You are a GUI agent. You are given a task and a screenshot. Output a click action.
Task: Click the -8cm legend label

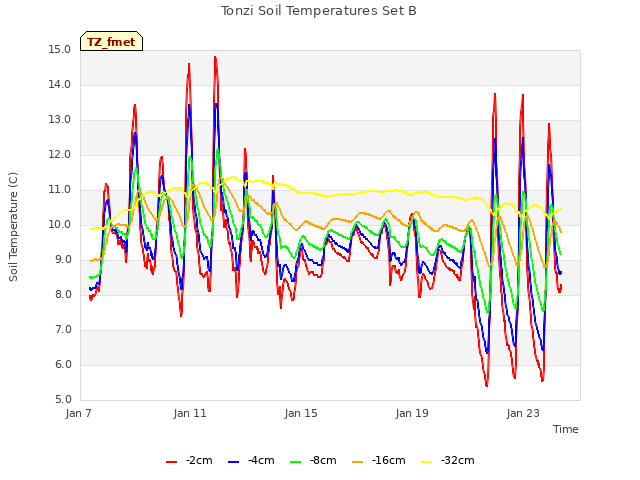click(323, 460)
